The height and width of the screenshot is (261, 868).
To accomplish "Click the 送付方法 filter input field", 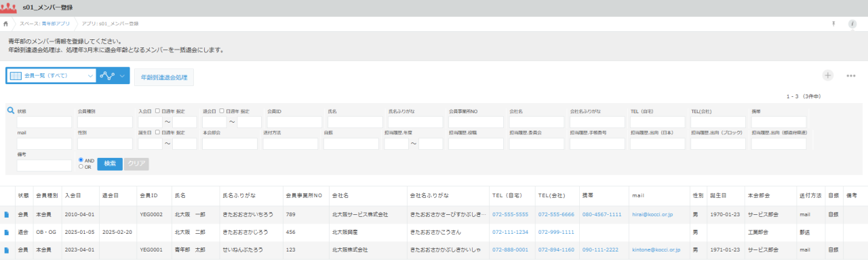I will coord(290,144).
